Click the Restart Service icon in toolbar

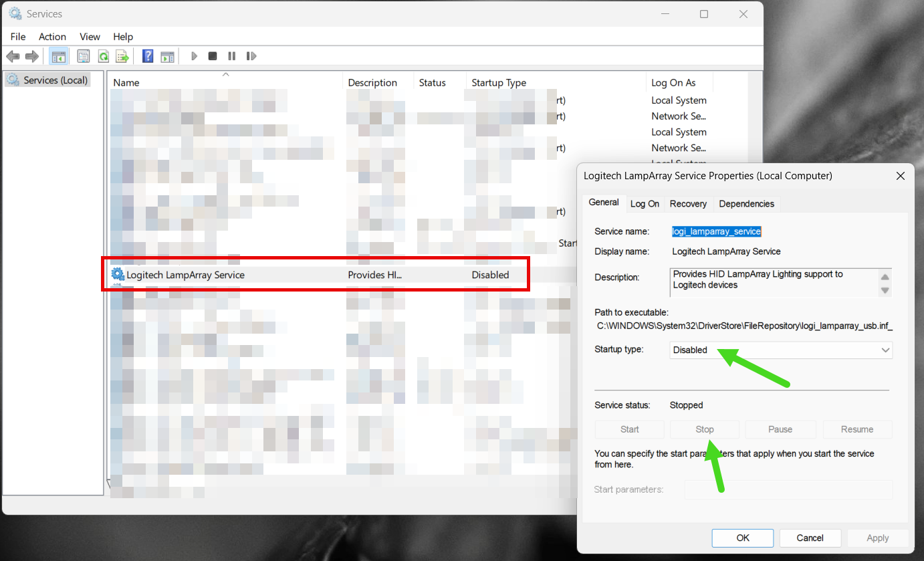(x=251, y=56)
